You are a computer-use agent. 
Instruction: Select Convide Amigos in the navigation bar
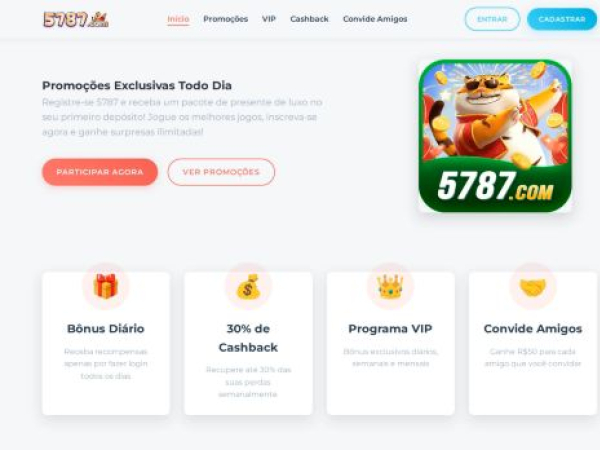pos(375,19)
